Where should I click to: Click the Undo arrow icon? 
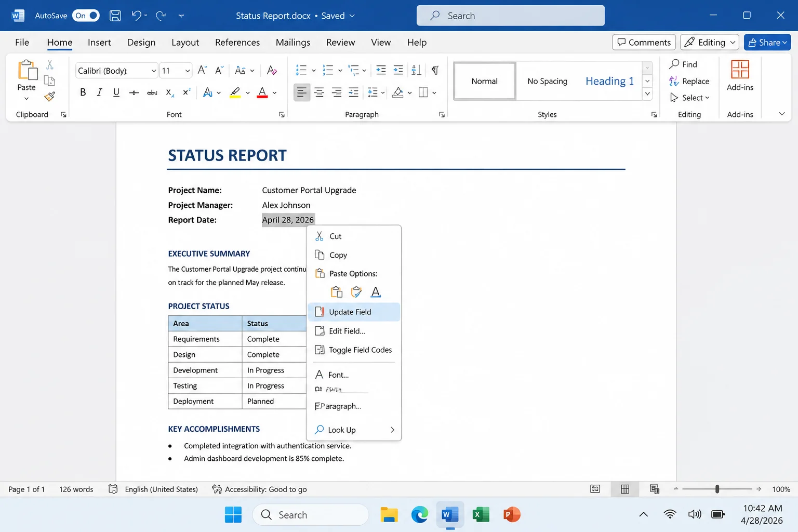pos(136,16)
